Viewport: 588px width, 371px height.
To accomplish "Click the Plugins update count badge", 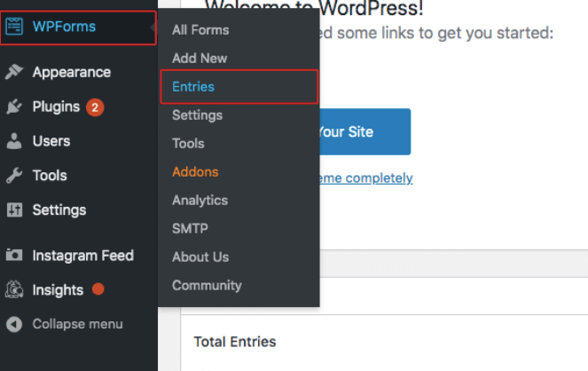I will [95, 107].
